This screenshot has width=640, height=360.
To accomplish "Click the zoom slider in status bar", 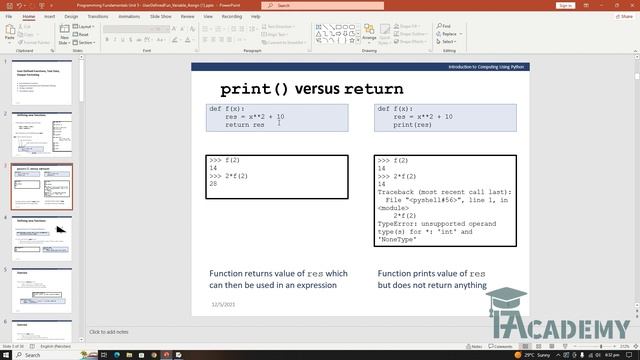I will tap(594, 347).
